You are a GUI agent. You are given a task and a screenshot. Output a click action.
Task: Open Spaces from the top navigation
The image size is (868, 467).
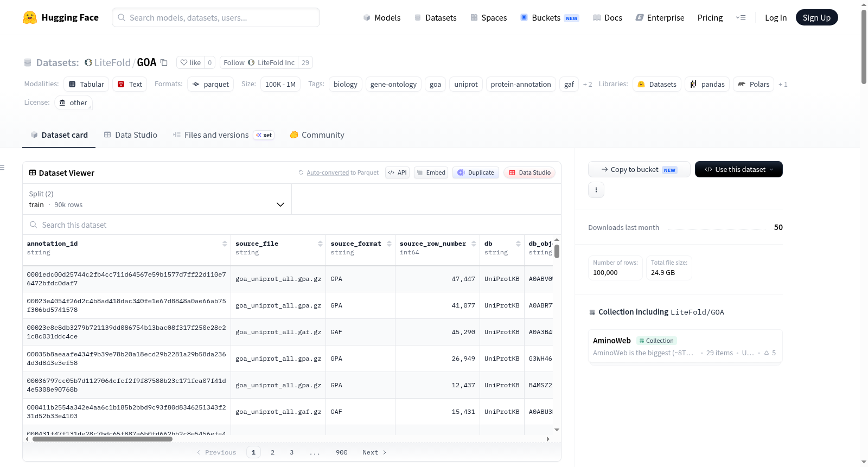489,18
